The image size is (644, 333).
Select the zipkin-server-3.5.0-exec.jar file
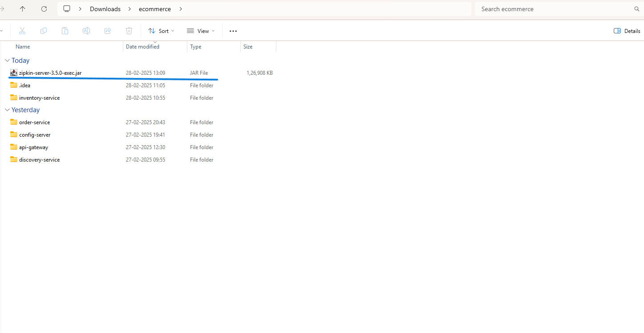tap(50, 73)
